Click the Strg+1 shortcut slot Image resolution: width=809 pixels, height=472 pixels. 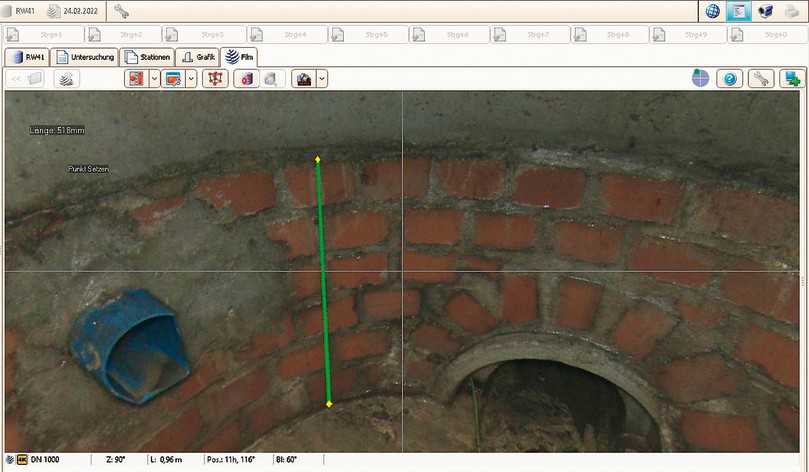[45, 34]
